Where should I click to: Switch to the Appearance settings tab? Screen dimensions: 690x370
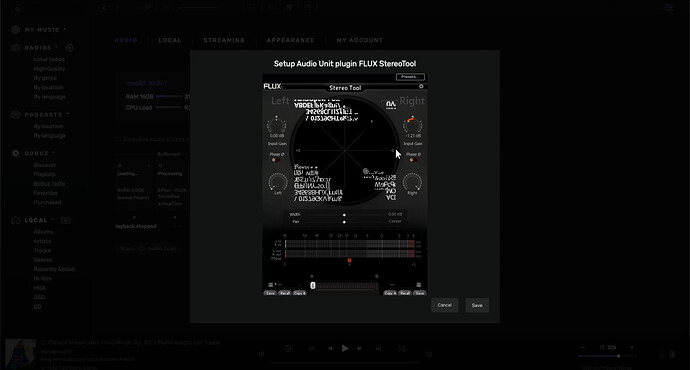pos(291,40)
